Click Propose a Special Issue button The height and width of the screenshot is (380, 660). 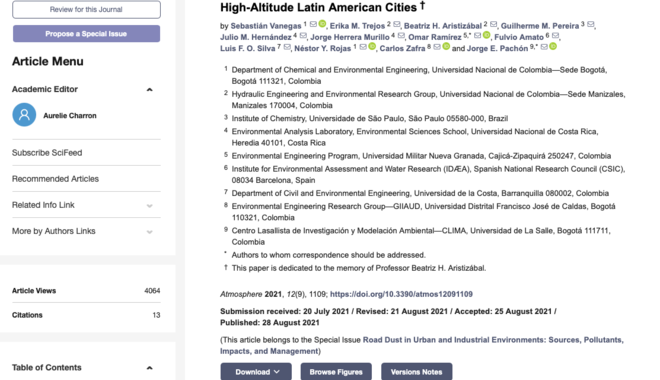pos(86,34)
